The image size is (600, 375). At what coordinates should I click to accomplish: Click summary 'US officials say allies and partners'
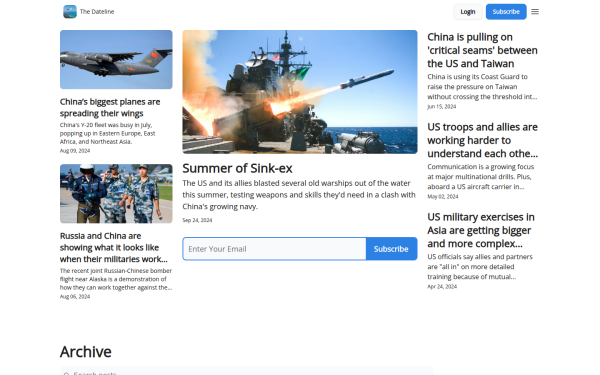(480, 266)
